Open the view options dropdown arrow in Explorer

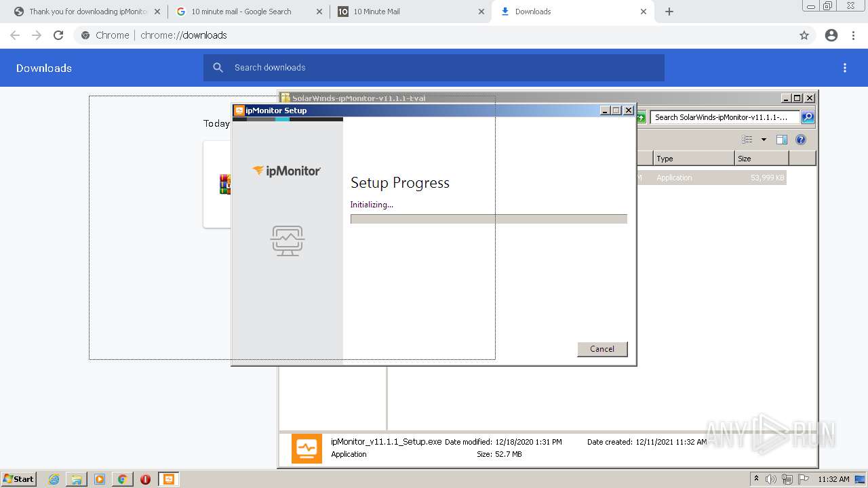point(764,140)
